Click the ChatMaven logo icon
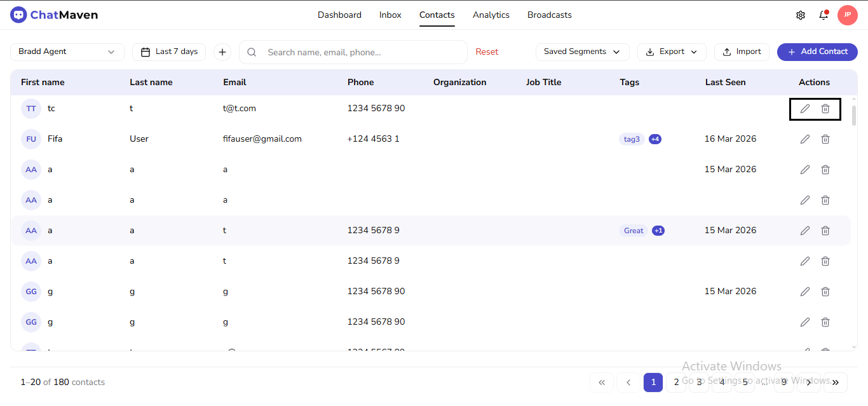Image resolution: width=868 pixels, height=406 pixels. click(18, 14)
